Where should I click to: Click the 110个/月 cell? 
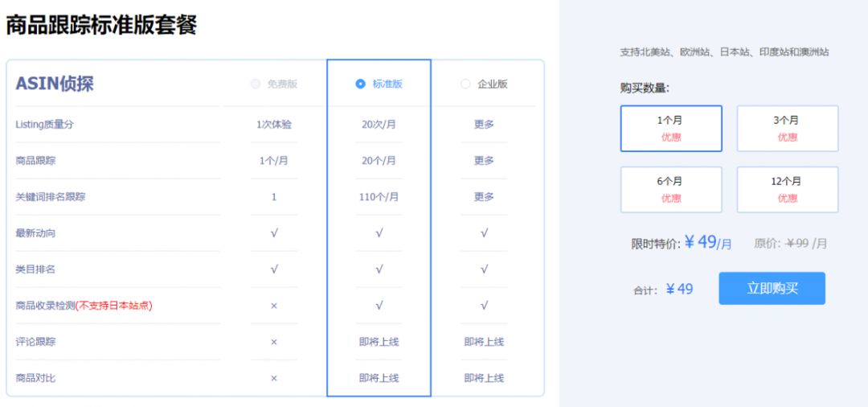pyautogui.click(x=379, y=196)
